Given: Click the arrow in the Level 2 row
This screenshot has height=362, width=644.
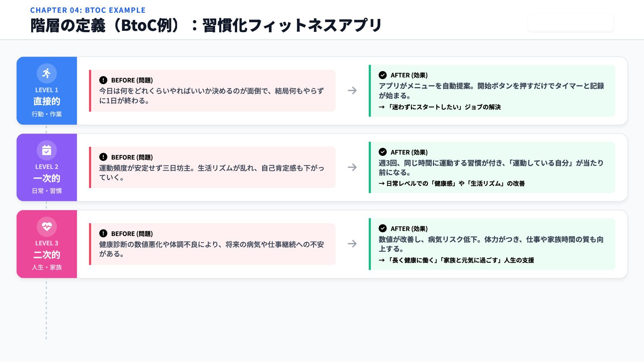Looking at the screenshot, I should coord(352,167).
